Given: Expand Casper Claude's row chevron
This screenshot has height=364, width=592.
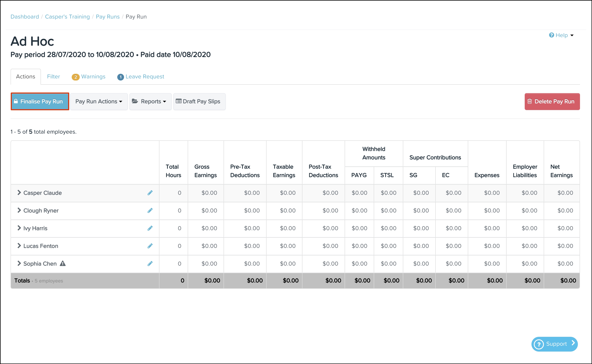Looking at the screenshot, I should point(19,193).
